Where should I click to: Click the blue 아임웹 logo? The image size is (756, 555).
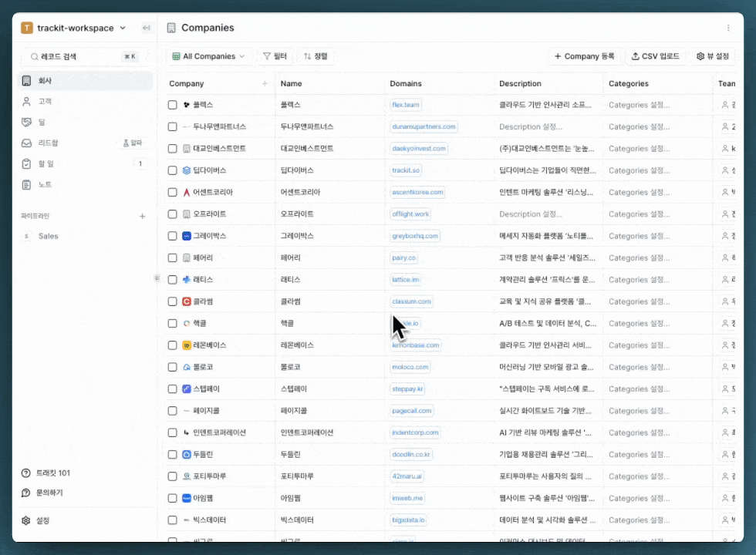point(187,498)
